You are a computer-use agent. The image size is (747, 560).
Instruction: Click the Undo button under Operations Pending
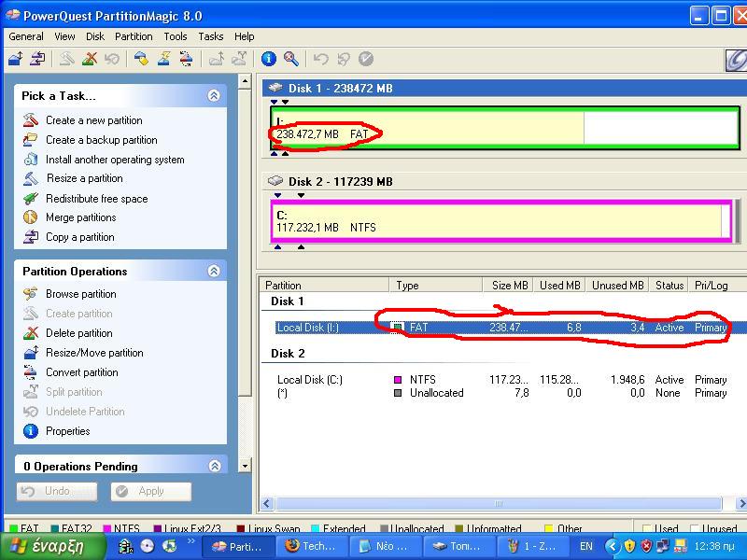[x=57, y=492]
